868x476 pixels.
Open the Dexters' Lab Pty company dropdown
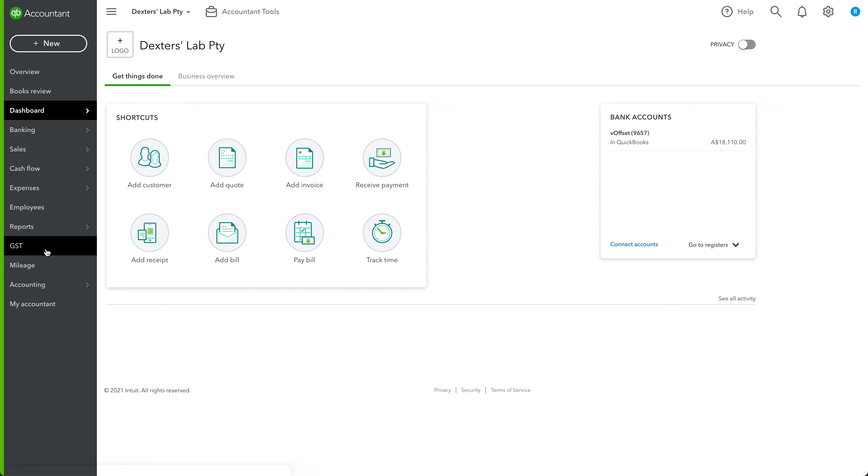[x=161, y=12]
